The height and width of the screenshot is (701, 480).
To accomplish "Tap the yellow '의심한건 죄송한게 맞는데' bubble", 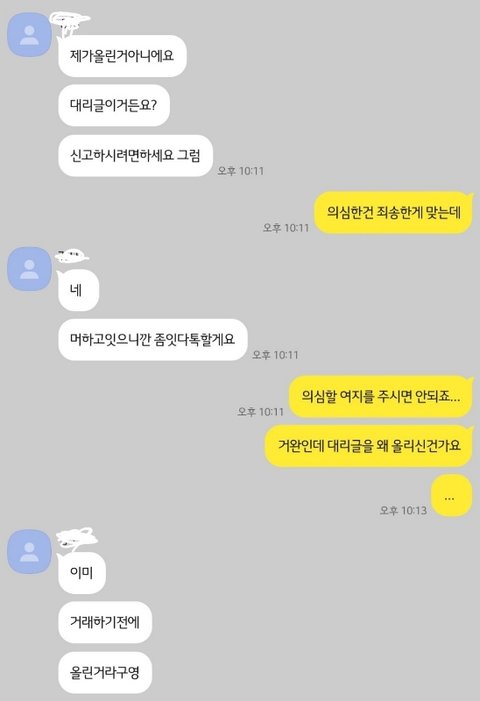I will point(393,212).
